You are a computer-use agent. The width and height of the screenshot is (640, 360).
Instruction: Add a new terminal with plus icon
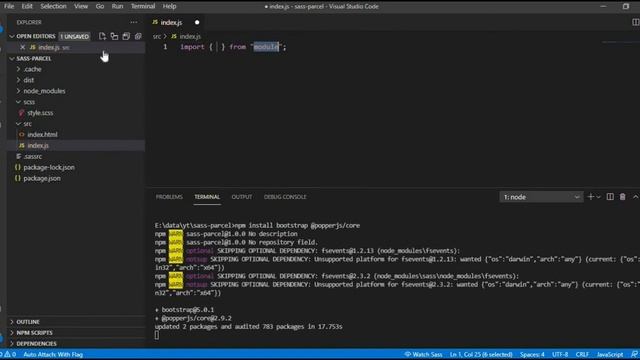click(x=590, y=197)
